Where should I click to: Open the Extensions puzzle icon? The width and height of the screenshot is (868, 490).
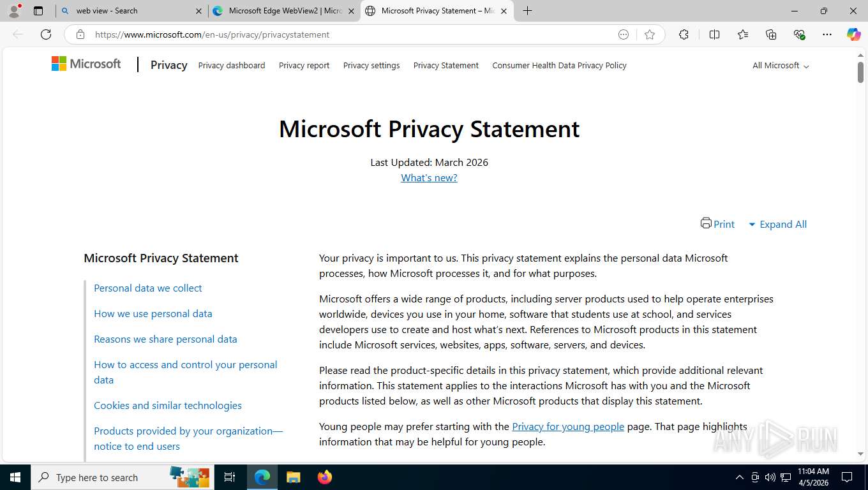(x=684, y=34)
